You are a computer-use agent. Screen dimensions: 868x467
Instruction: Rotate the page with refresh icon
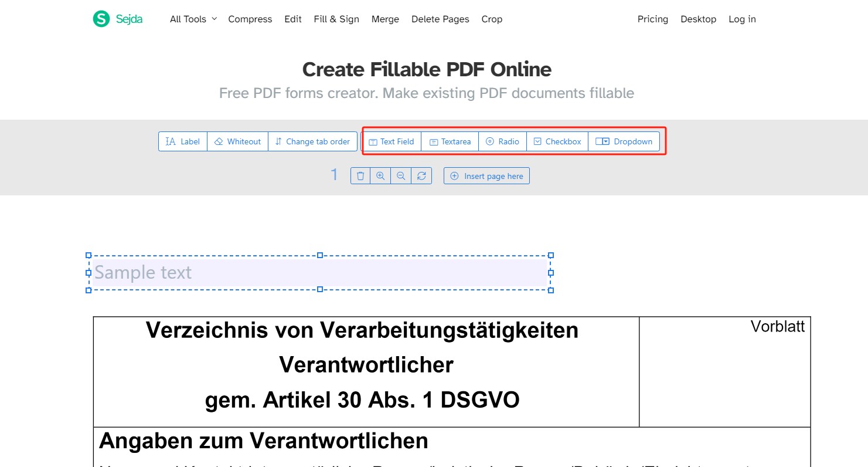[x=421, y=176]
